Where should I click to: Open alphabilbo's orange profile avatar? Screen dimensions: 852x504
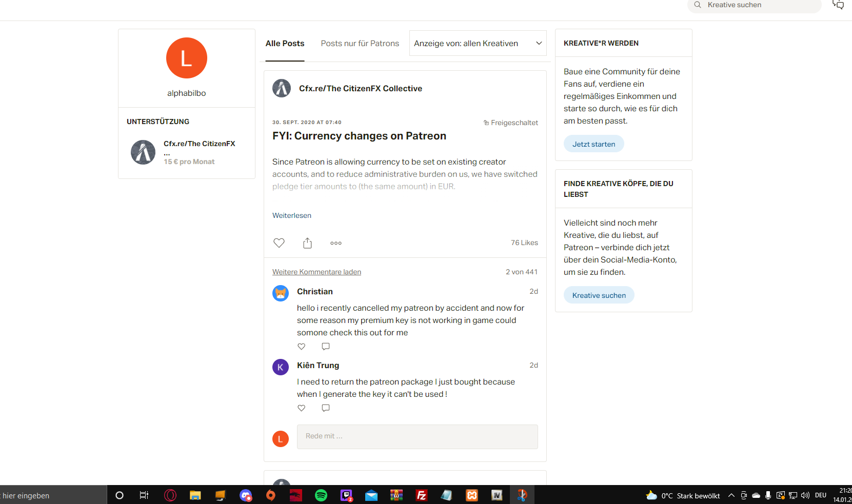pyautogui.click(x=187, y=58)
